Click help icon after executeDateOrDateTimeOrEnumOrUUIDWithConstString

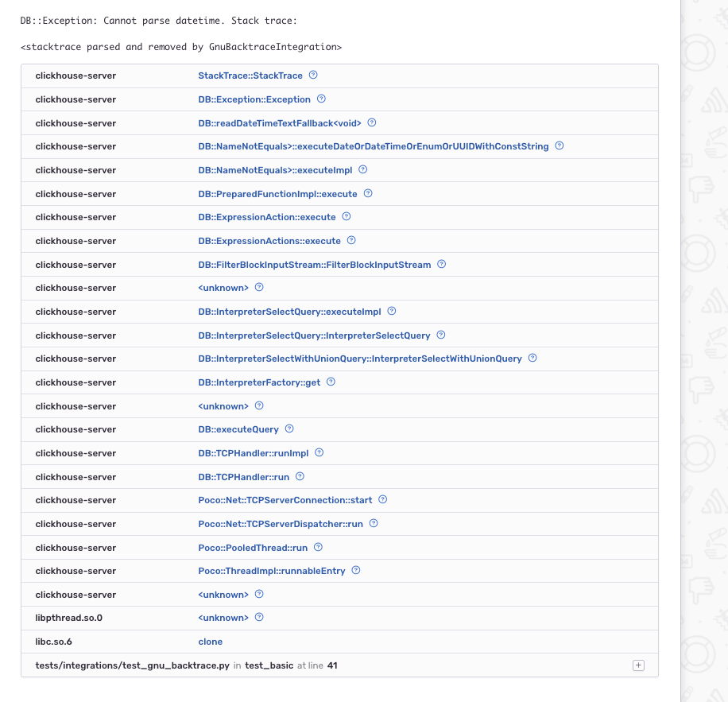click(560, 145)
